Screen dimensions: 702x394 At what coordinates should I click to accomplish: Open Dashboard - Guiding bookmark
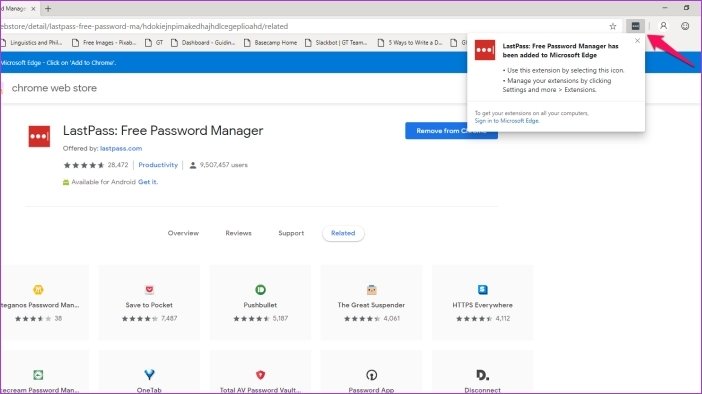click(x=203, y=43)
